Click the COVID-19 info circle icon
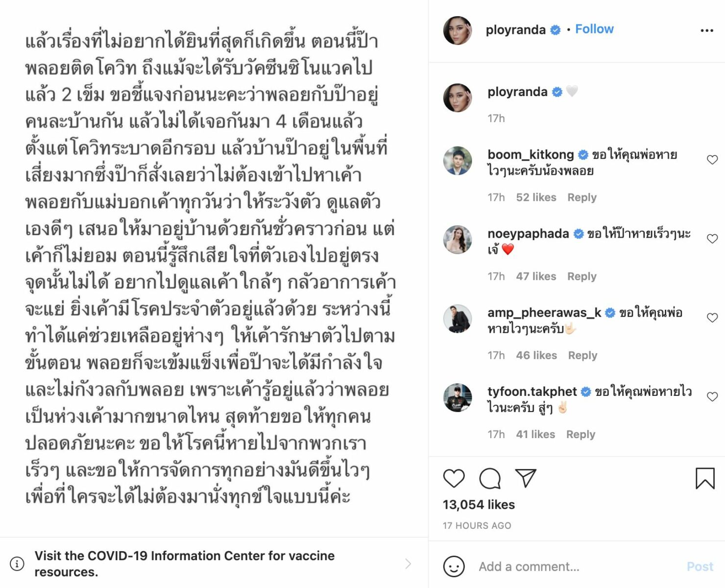The height and width of the screenshot is (588, 725). pyautogui.click(x=17, y=563)
